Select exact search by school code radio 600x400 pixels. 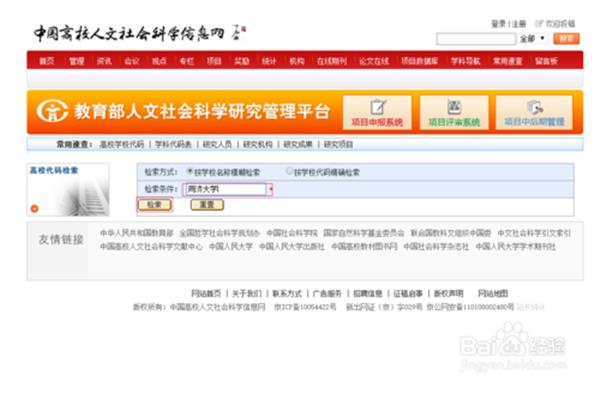click(x=290, y=171)
